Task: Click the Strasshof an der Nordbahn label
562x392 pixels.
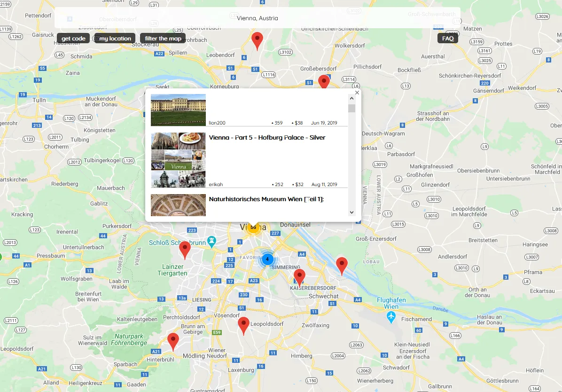Action: (433, 116)
